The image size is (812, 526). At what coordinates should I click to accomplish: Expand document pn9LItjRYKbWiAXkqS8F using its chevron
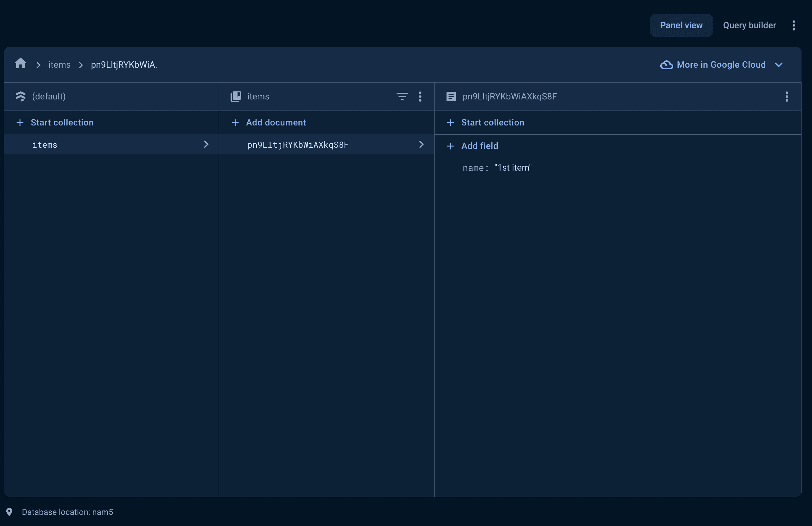[x=422, y=145]
